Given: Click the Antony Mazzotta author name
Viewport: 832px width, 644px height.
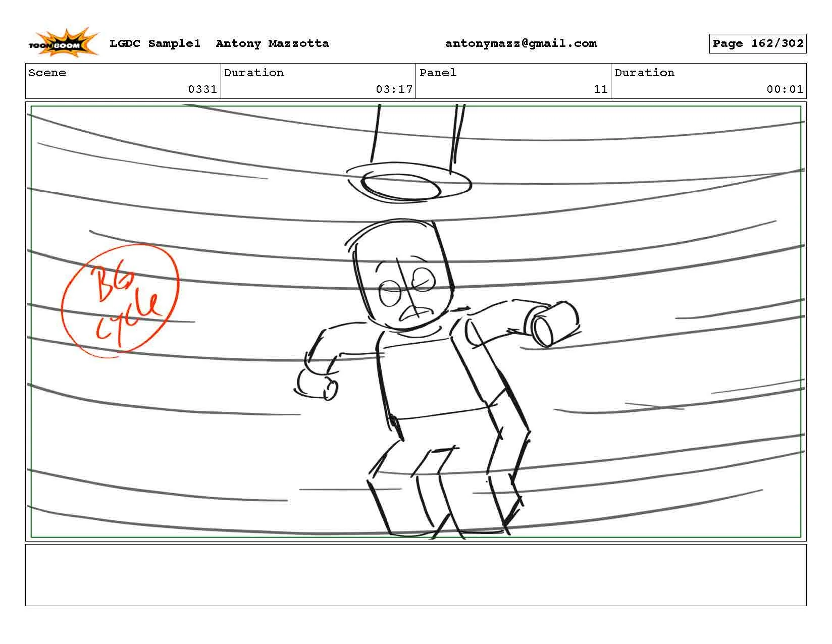Looking at the screenshot, I should pyautogui.click(x=272, y=43).
